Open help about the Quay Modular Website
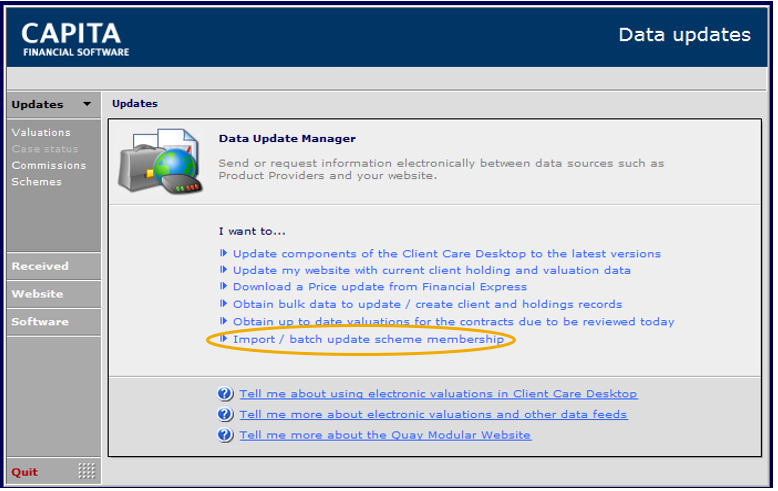778x491 pixels. [x=386, y=435]
